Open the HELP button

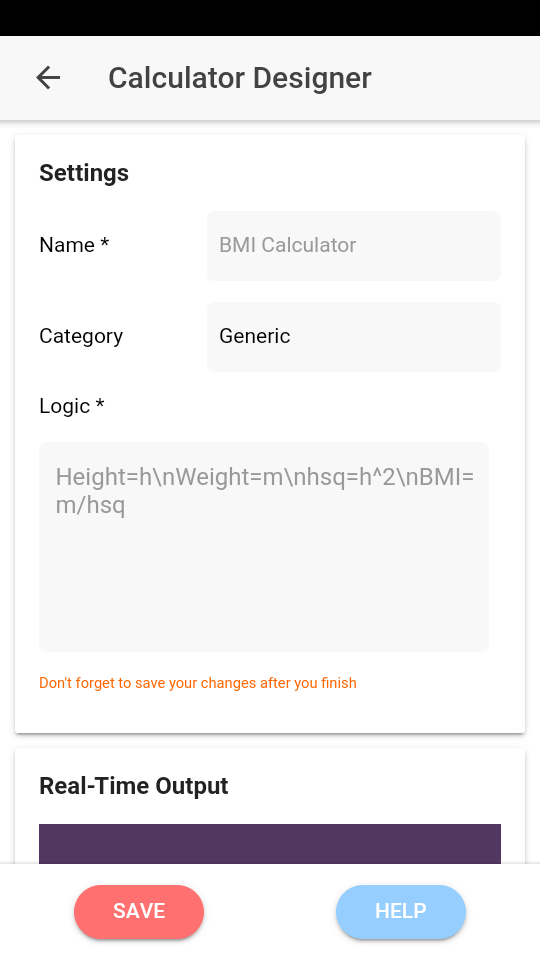click(401, 912)
